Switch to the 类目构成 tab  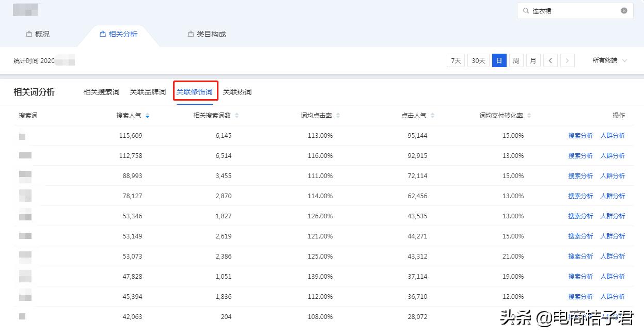point(212,34)
